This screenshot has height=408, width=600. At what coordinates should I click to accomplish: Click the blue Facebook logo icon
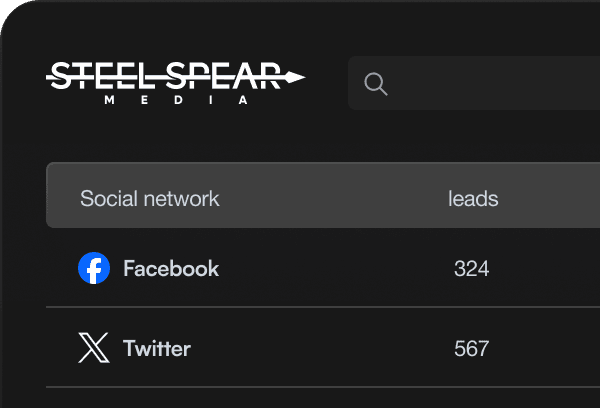click(94, 268)
